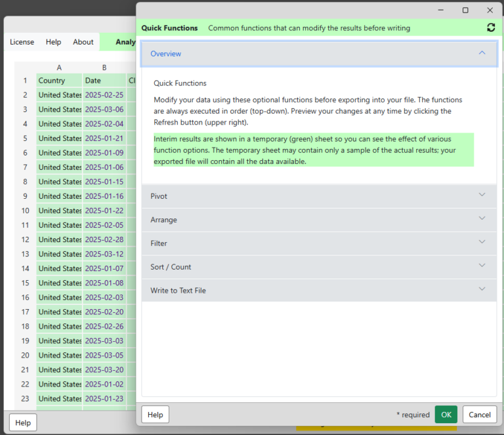Viewport: 504px width, 435px height.
Task: Collapse the Overview section chevron
Action: pyautogui.click(x=482, y=53)
